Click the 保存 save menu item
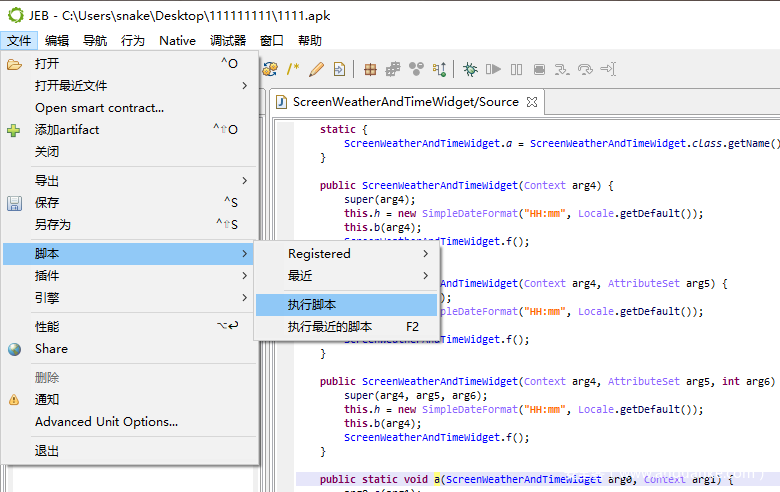This screenshot has height=492, width=780. coord(47,203)
